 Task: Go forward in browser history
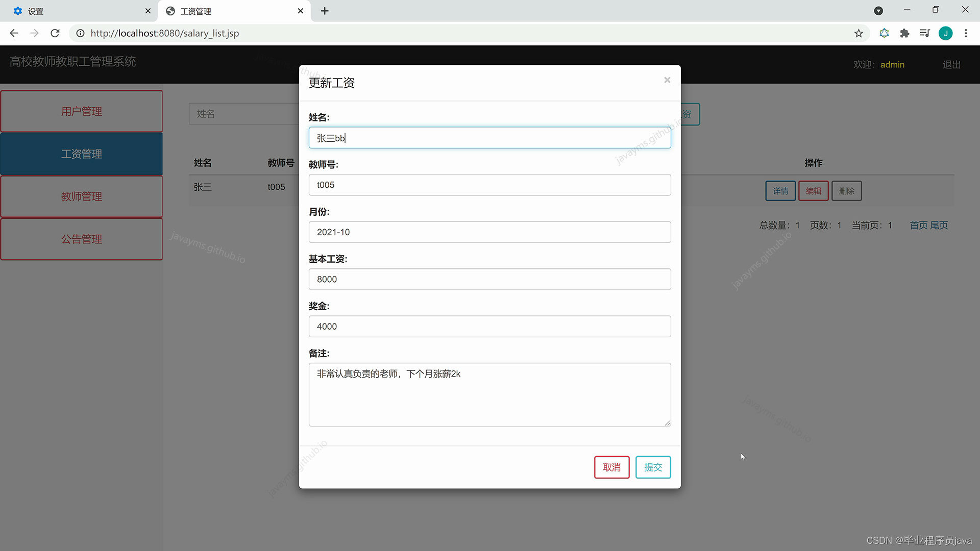34,33
